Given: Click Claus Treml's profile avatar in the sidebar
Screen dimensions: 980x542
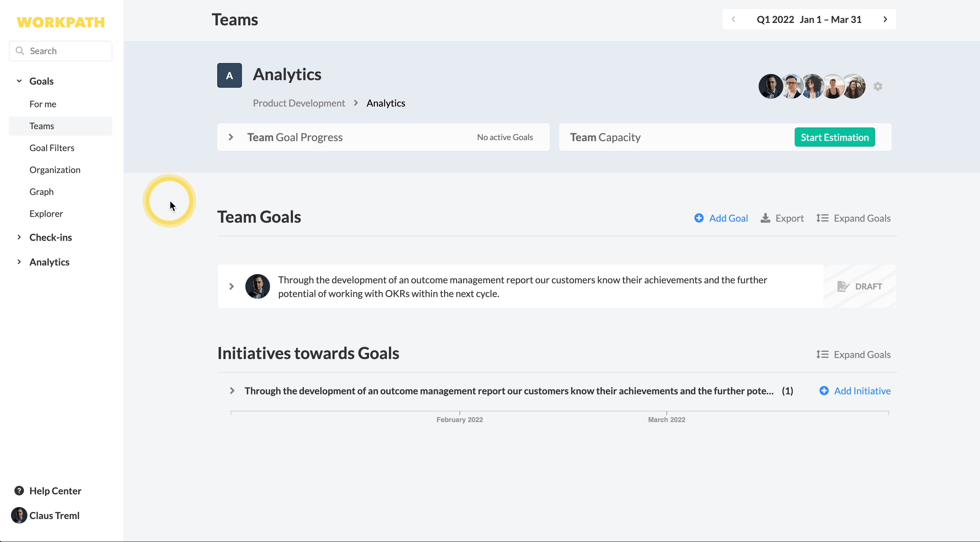Looking at the screenshot, I should coord(19,515).
